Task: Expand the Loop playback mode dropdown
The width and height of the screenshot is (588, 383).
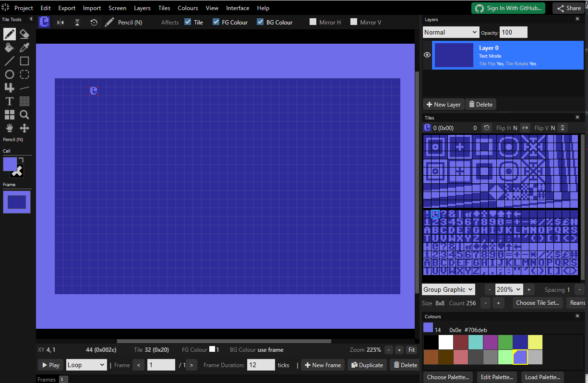Action: [86, 365]
